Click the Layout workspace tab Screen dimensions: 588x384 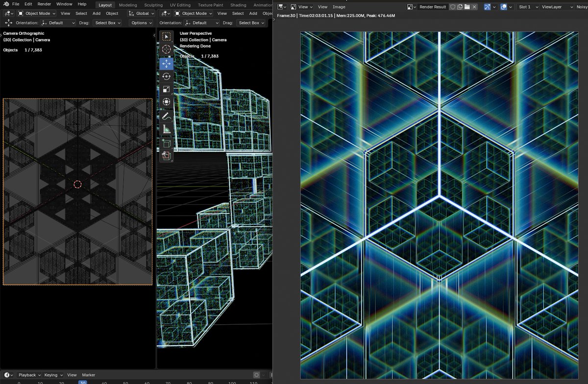[105, 5]
